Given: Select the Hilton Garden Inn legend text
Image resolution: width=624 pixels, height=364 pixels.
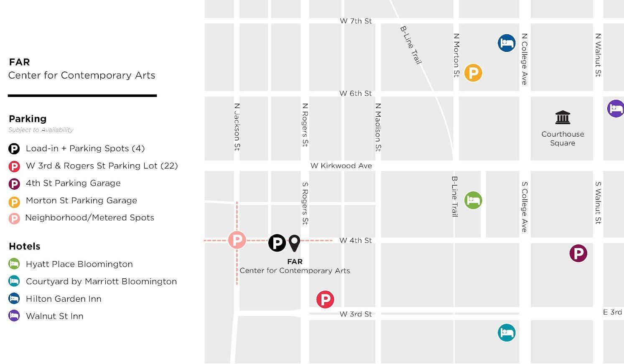Looking at the screenshot, I should (64, 299).
